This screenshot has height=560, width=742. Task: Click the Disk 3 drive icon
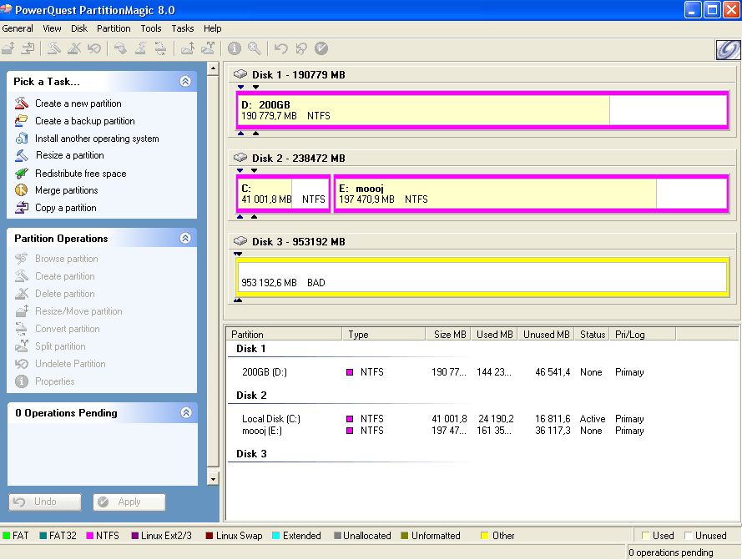pyautogui.click(x=240, y=241)
